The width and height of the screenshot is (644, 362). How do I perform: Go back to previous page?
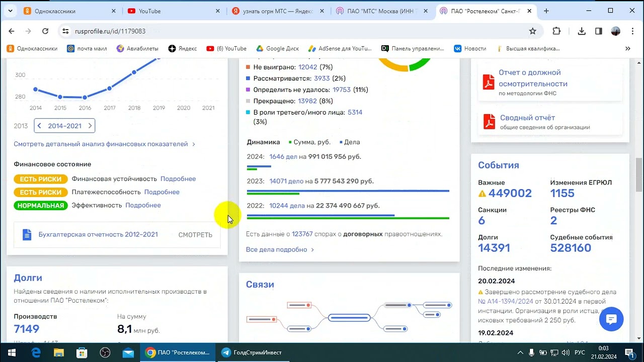(x=12, y=31)
